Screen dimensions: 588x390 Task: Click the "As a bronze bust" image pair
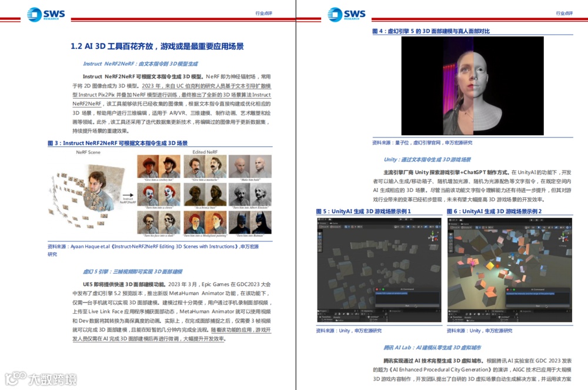[205, 194]
